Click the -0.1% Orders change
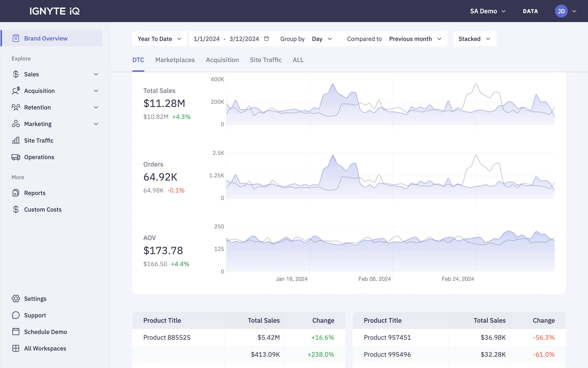 click(176, 190)
